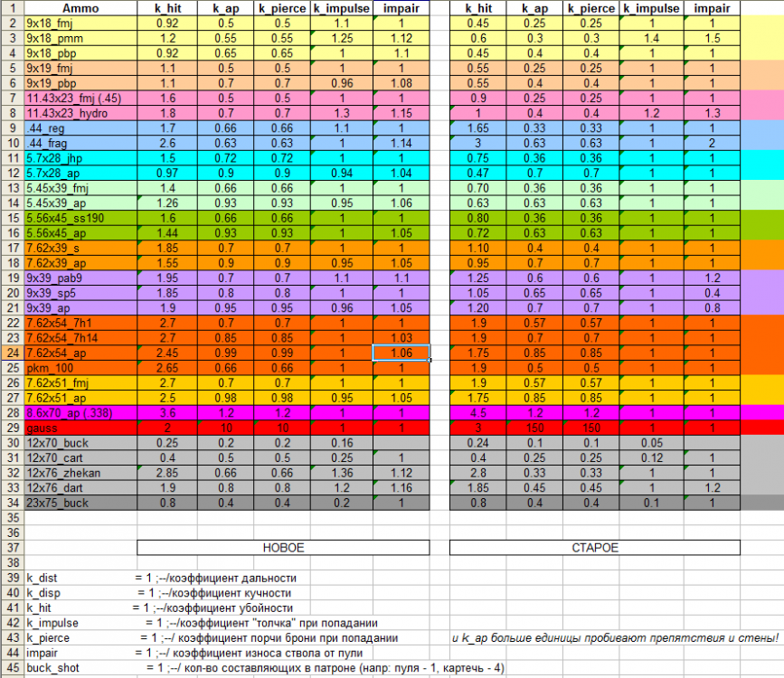Screen dimensions: 784x678
Task: Click the k_impulse definition in row 42
Action: [202, 623]
